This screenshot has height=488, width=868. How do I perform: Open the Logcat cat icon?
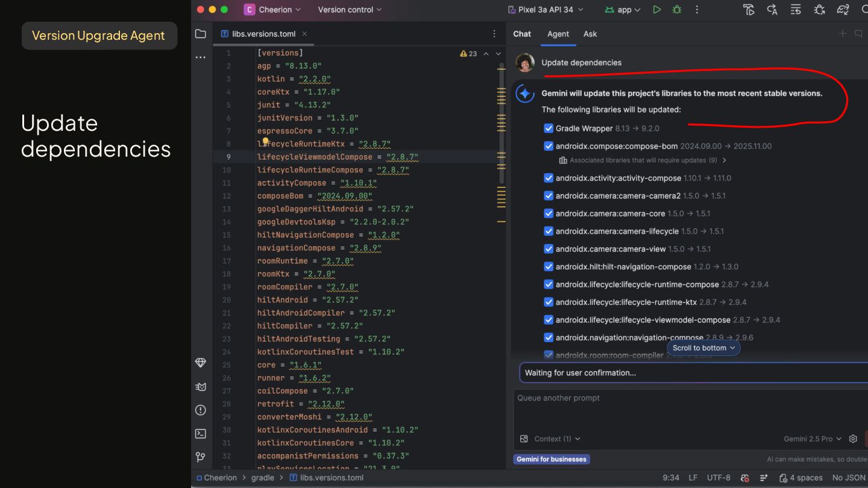tap(201, 387)
